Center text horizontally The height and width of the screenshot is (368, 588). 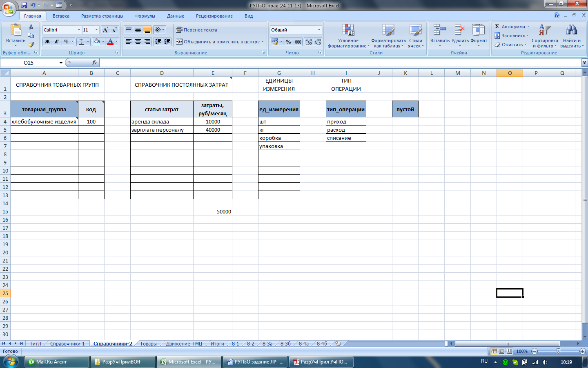pos(138,42)
